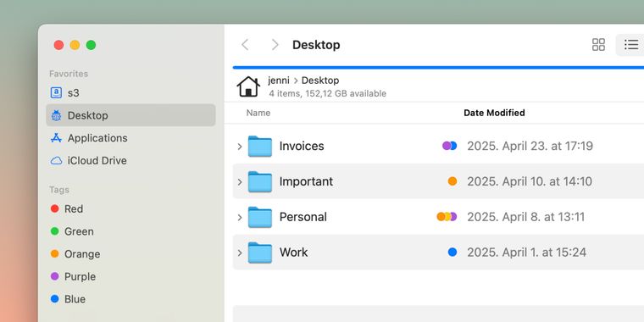Expand the Important folder chevron
The width and height of the screenshot is (644, 322).
pyautogui.click(x=240, y=181)
